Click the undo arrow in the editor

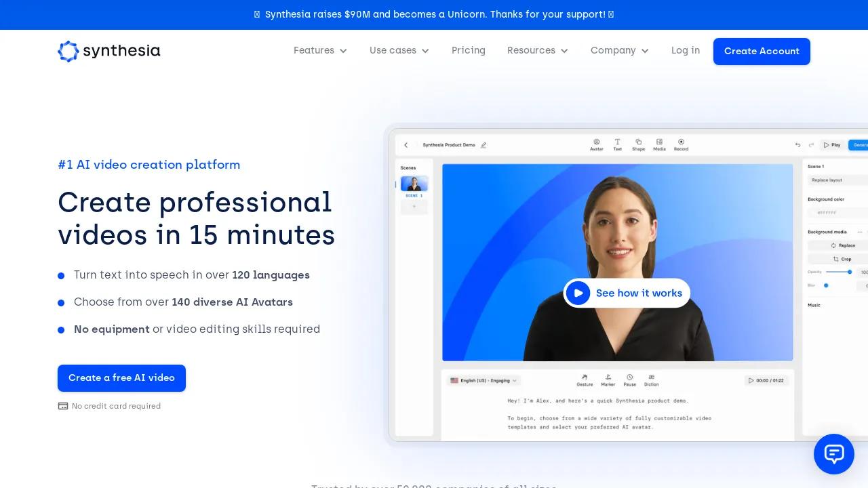797,145
